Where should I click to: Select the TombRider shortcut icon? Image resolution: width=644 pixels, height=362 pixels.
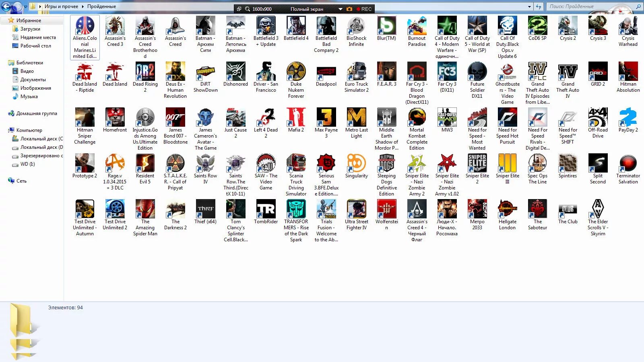(266, 209)
